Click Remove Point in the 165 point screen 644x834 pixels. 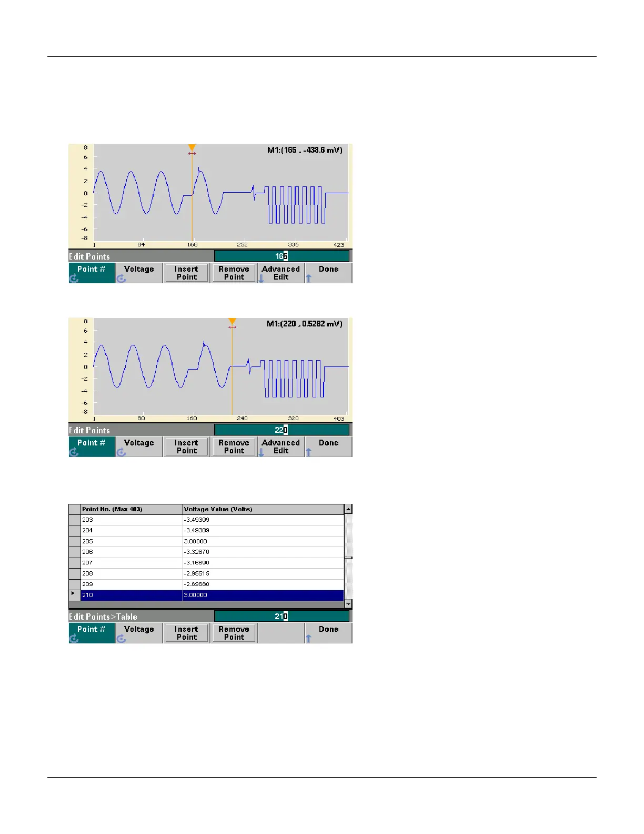[x=234, y=273]
